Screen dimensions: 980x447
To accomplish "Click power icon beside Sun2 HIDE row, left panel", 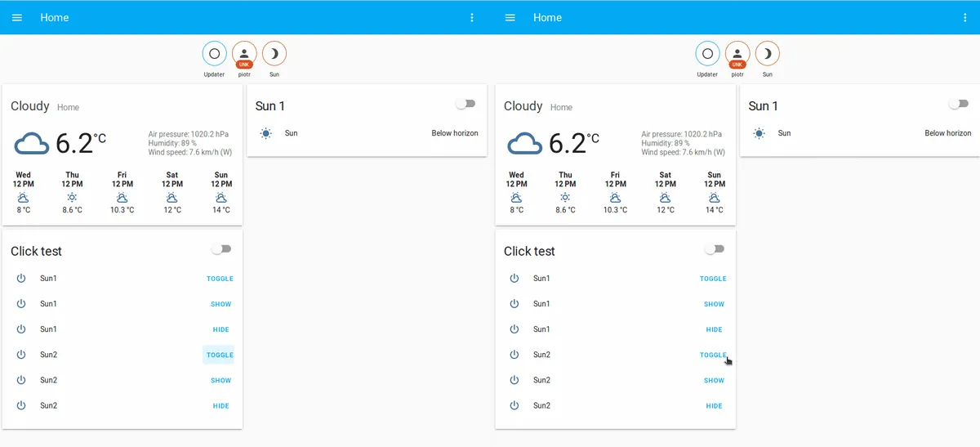I will click(21, 405).
